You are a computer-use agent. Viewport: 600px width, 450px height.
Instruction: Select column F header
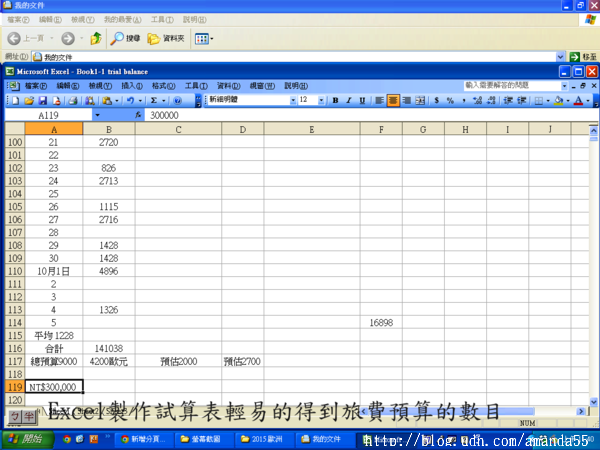(381, 129)
